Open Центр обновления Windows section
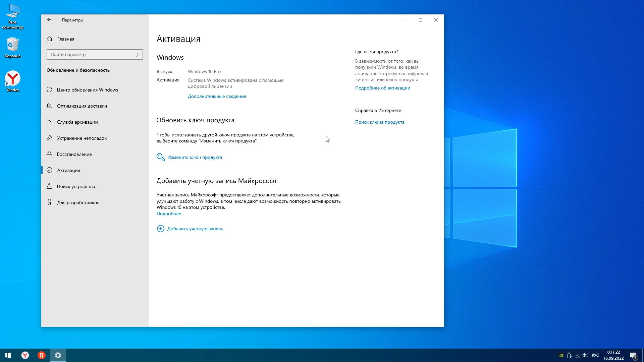The height and width of the screenshot is (362, 644). coord(87,90)
